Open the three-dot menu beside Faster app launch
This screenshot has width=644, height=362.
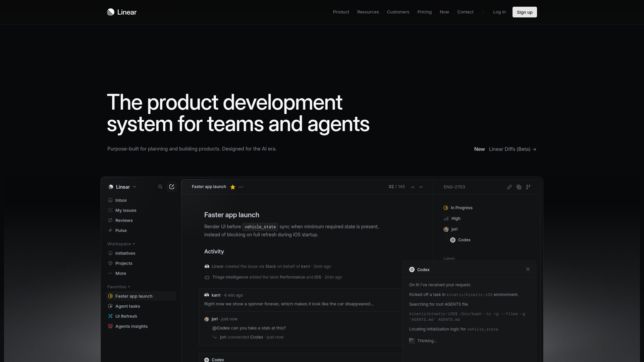coord(241,187)
